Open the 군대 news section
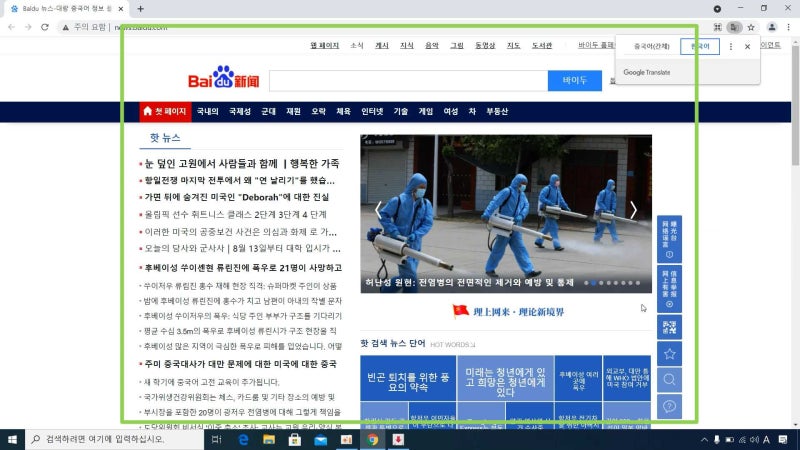This screenshot has width=800, height=450. coord(268,111)
